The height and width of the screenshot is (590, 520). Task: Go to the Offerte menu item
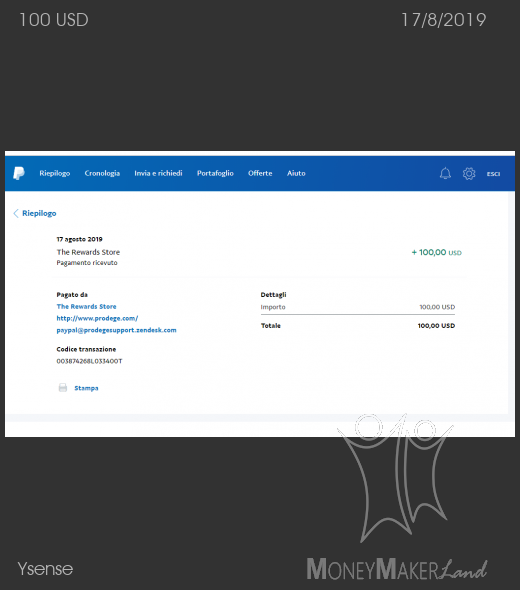tap(260, 173)
